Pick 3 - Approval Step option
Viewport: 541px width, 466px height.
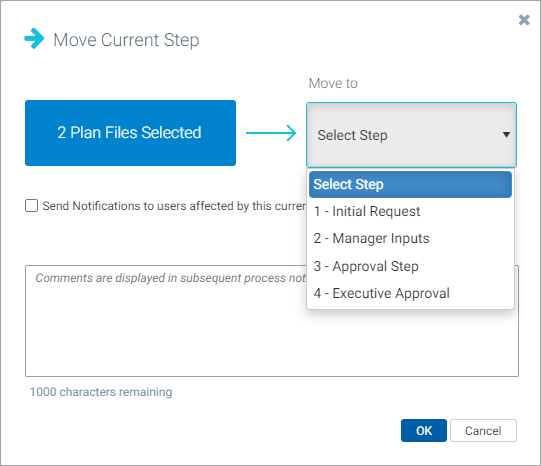410,266
